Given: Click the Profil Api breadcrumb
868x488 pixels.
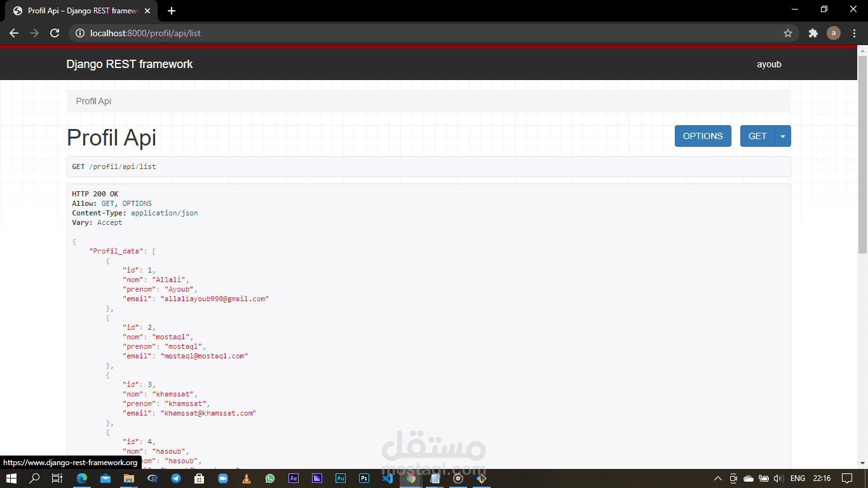Looking at the screenshot, I should tap(93, 101).
